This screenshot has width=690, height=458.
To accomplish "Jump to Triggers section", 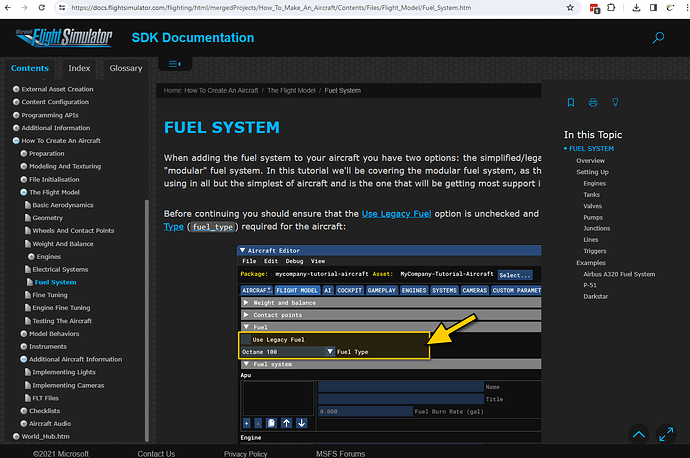I will pos(595,251).
